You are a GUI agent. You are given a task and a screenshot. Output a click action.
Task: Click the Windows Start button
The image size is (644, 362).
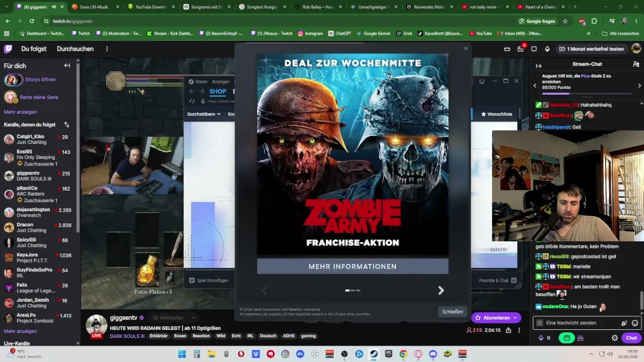click(x=182, y=354)
